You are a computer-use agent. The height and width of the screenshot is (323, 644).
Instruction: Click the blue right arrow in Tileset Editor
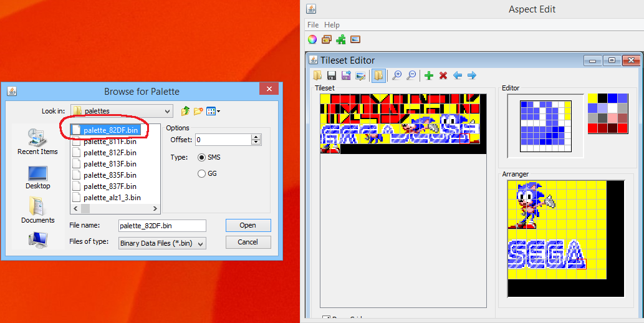point(472,75)
